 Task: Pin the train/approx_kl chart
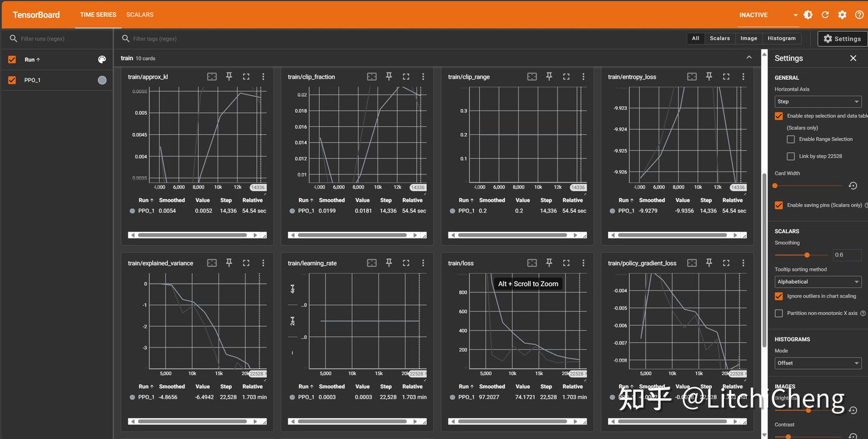point(229,76)
